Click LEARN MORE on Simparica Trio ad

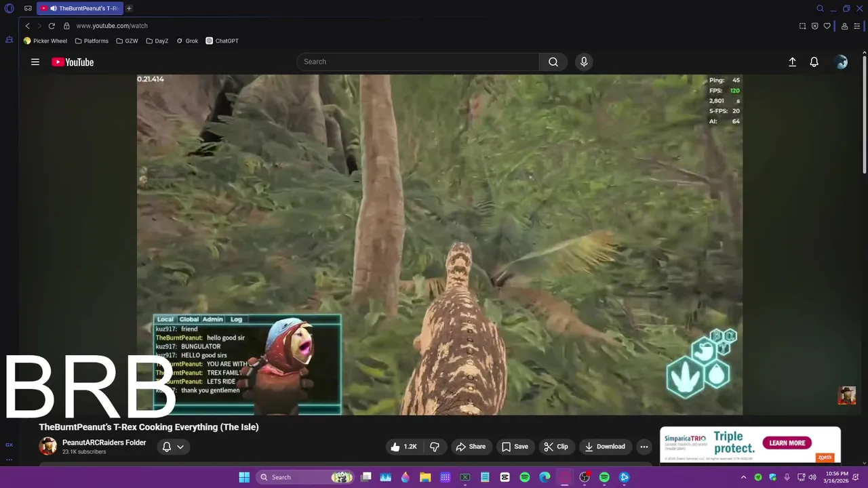(x=787, y=443)
